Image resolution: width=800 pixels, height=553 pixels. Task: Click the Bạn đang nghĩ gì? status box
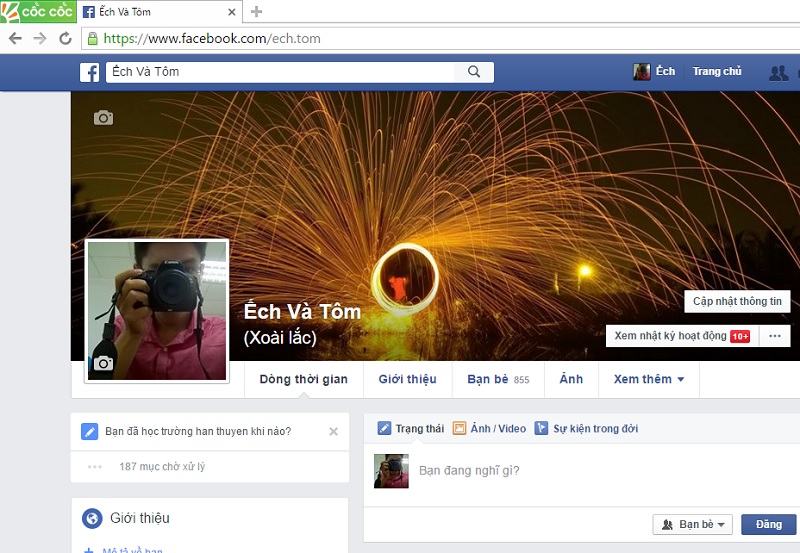[469, 470]
